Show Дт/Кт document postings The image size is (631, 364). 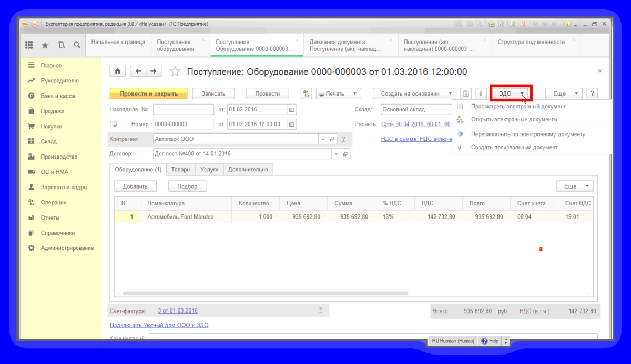click(306, 93)
